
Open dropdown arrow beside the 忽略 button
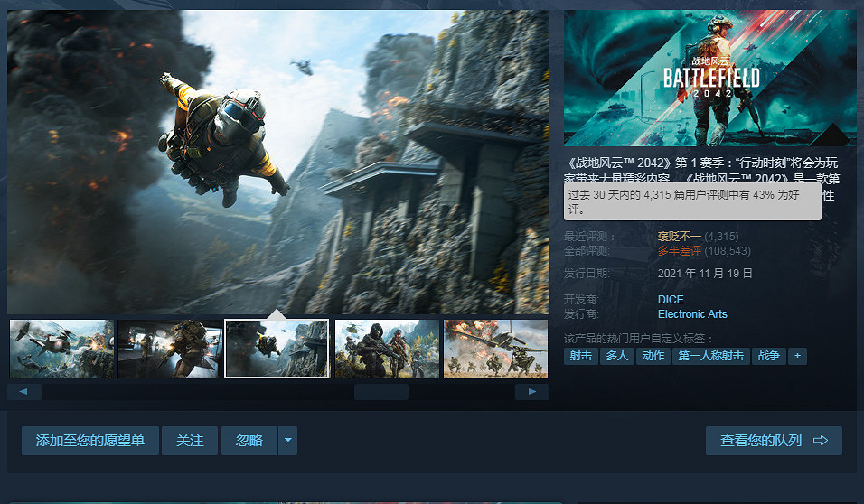pos(288,441)
